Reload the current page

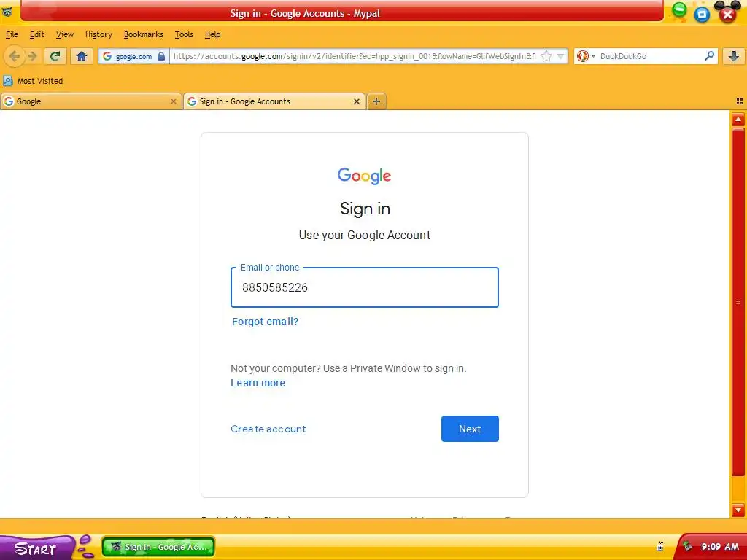pyautogui.click(x=55, y=56)
